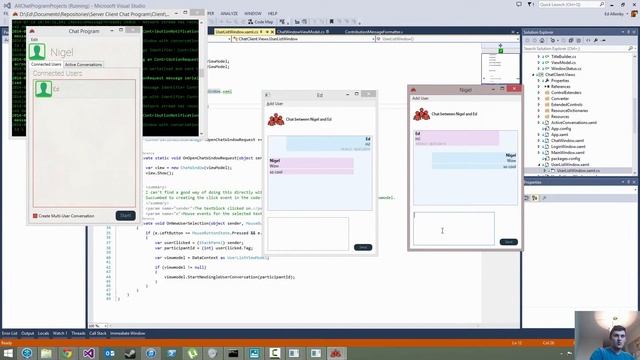
Task: Click Send in Nigel's chat window
Action: [509, 242]
